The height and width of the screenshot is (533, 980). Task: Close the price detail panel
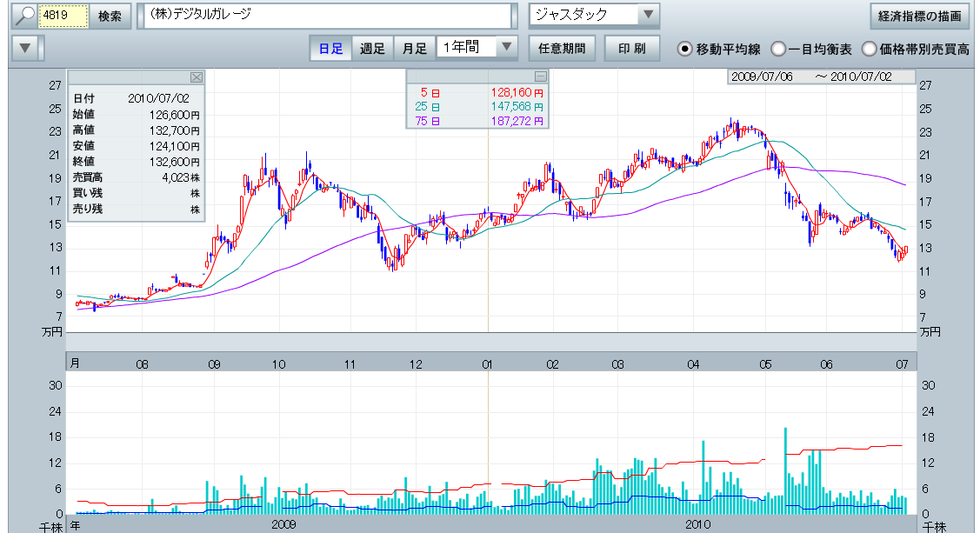point(196,77)
